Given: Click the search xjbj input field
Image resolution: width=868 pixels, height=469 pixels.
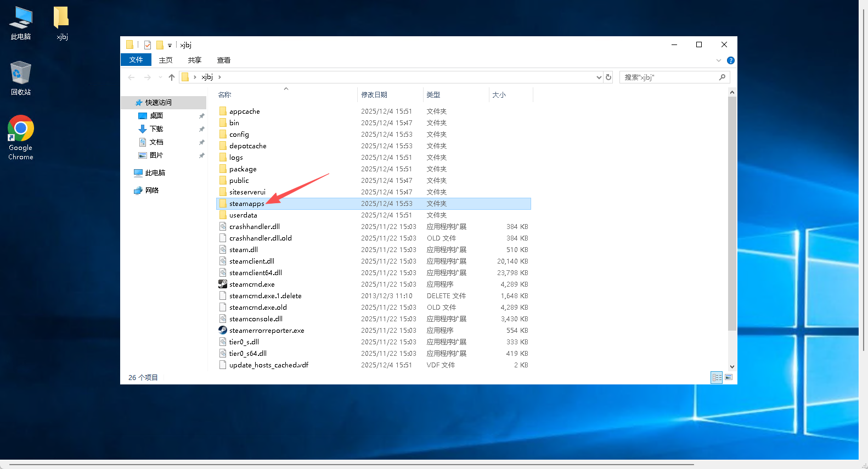Looking at the screenshot, I should click(668, 77).
